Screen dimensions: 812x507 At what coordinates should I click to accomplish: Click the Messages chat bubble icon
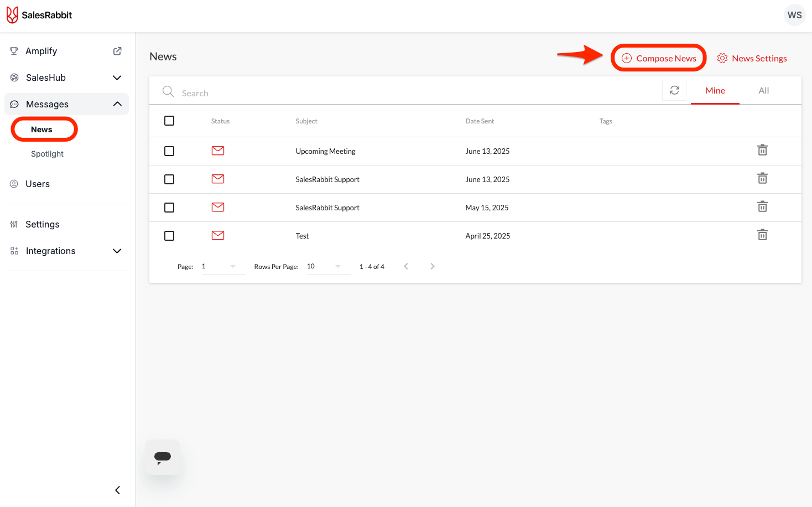point(14,104)
